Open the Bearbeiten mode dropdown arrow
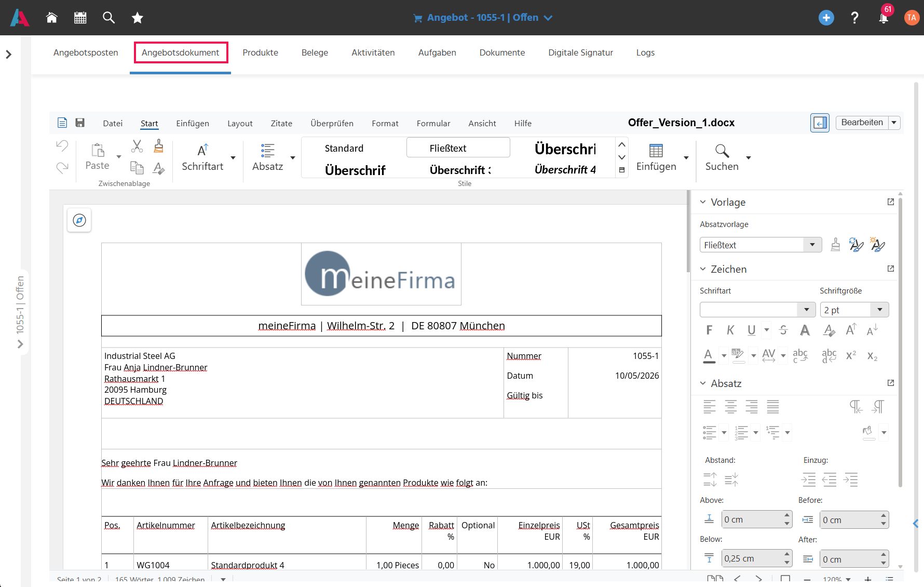 [894, 123]
